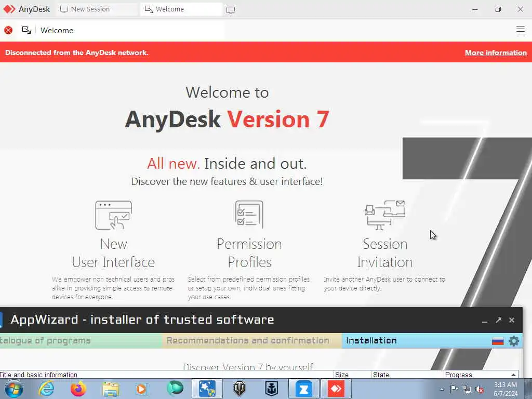Click the New User Interface icon
The height and width of the screenshot is (399, 532).
[x=114, y=215]
